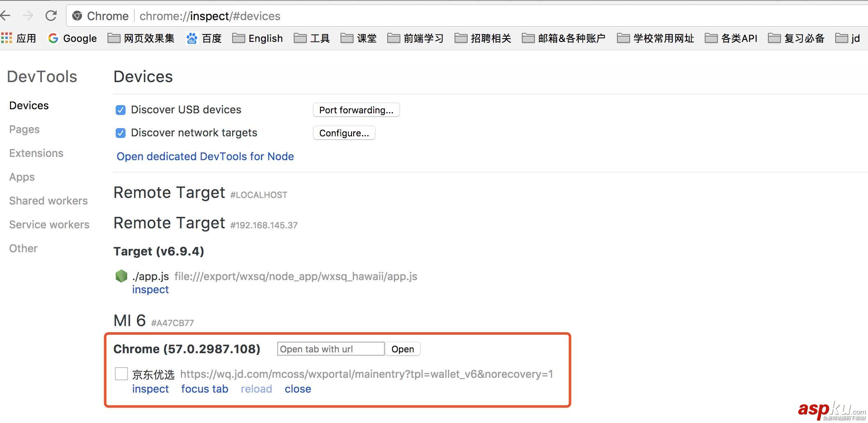Open the 各类API bookmark folder
Viewport: 868px width, 423px height.
731,38
